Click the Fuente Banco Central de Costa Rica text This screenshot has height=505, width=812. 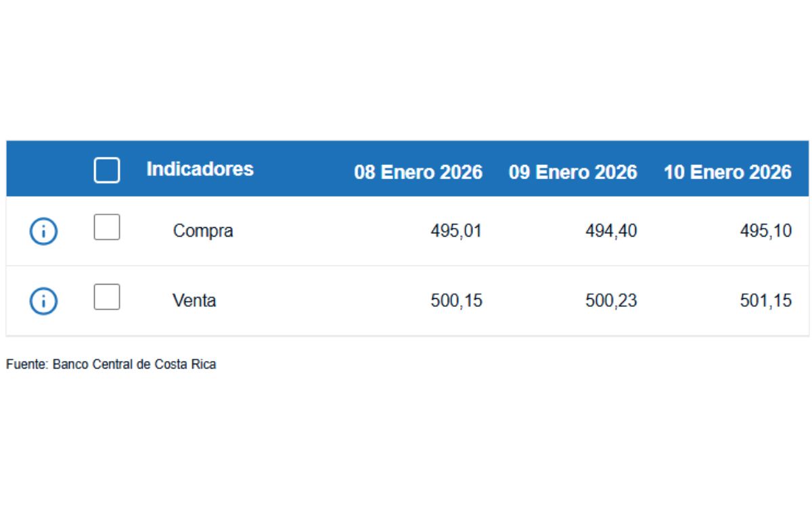click(x=111, y=364)
